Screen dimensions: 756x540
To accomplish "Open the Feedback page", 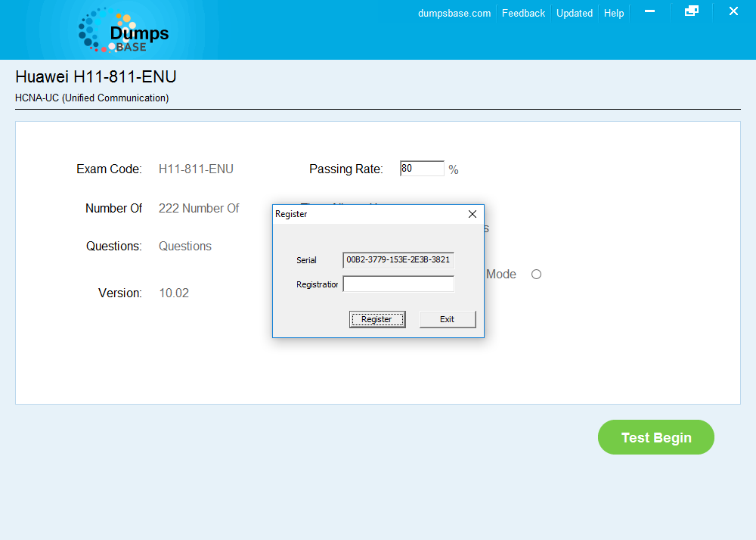I will 523,13.
